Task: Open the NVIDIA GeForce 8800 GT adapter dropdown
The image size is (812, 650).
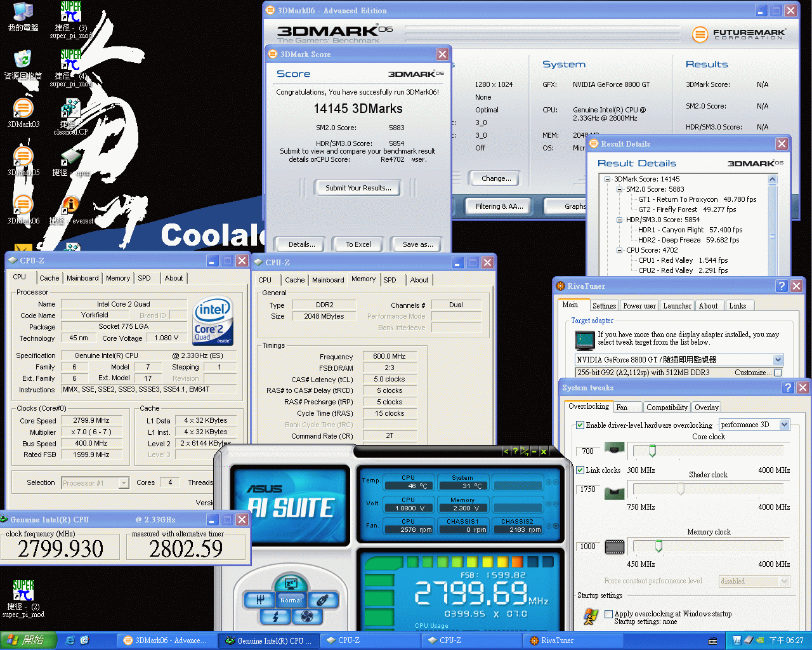Action: [778, 359]
